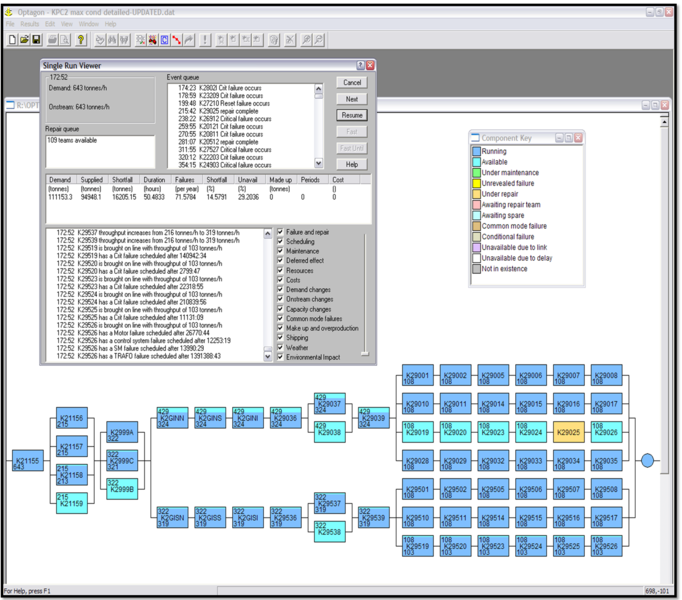The height and width of the screenshot is (600, 682).
Task: Click diagram window vertical scrollbar thumb
Action: pyautogui.click(x=664, y=301)
